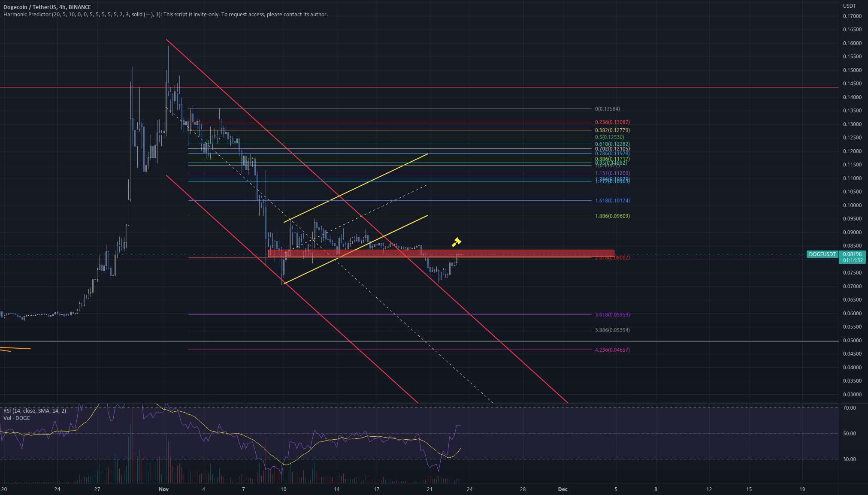This screenshot has height=495, width=868.
Task: Click price axis label 0.10000
Action: click(x=852, y=205)
